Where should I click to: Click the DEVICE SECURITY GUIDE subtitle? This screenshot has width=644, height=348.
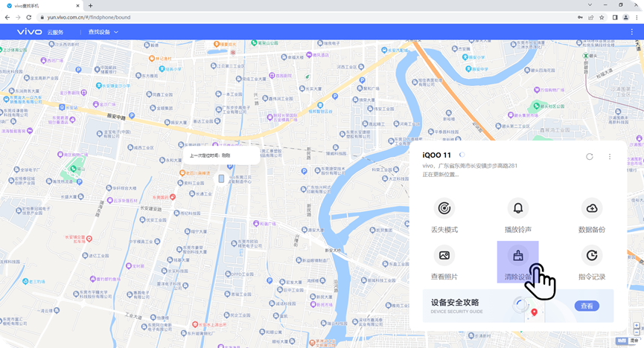click(x=456, y=312)
